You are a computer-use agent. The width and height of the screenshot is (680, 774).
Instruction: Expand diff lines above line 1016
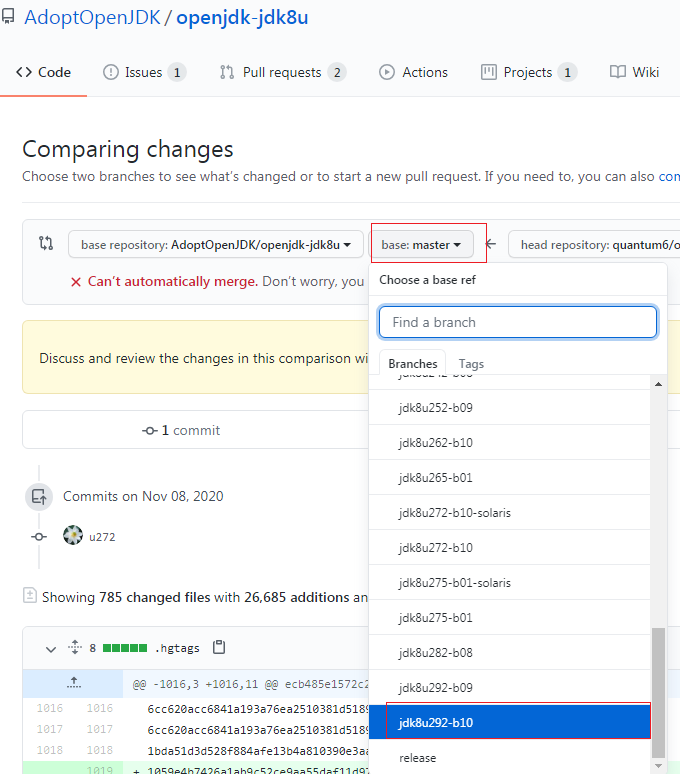(74, 683)
